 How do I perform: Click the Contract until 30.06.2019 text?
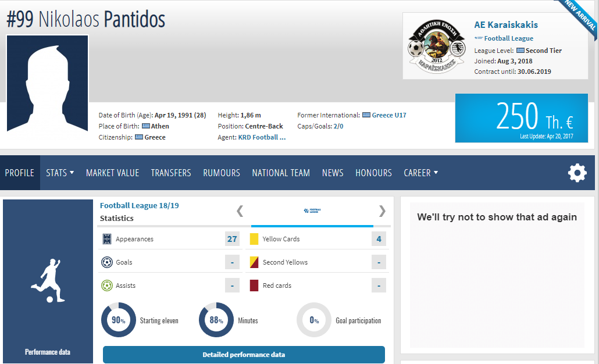click(513, 72)
